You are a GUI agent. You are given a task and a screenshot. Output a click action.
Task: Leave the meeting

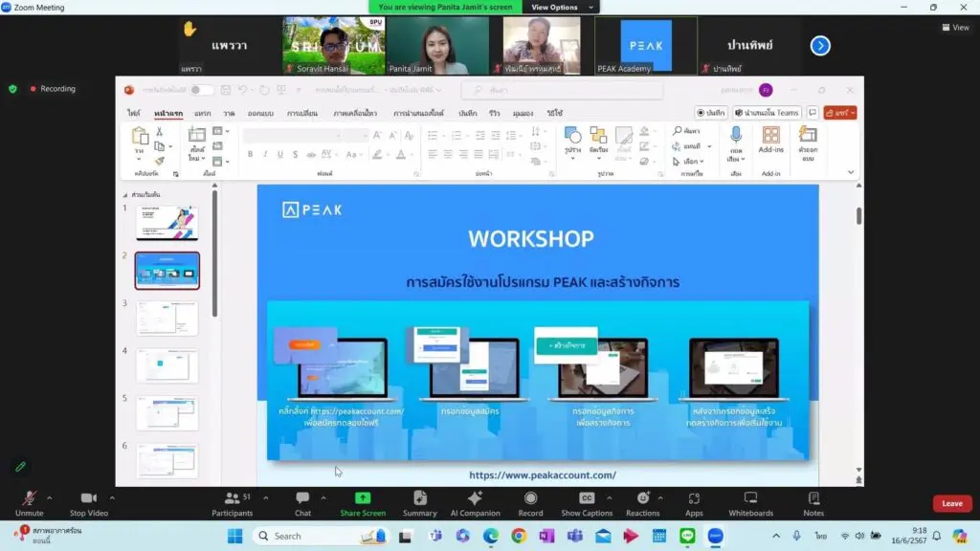[x=952, y=503]
